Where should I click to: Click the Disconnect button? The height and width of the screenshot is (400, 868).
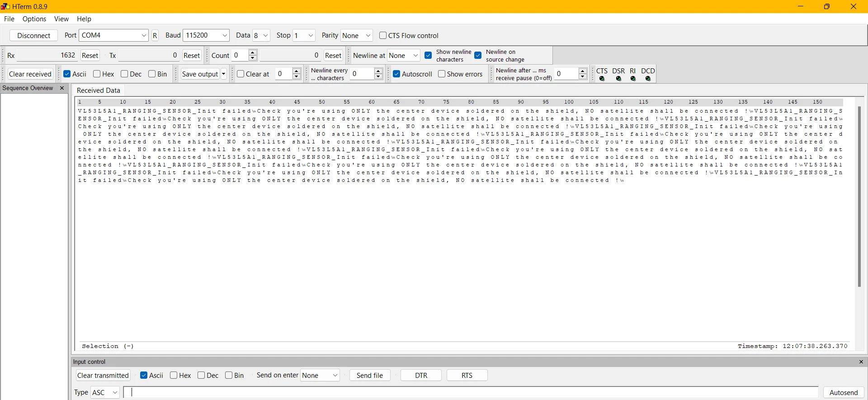[33, 35]
